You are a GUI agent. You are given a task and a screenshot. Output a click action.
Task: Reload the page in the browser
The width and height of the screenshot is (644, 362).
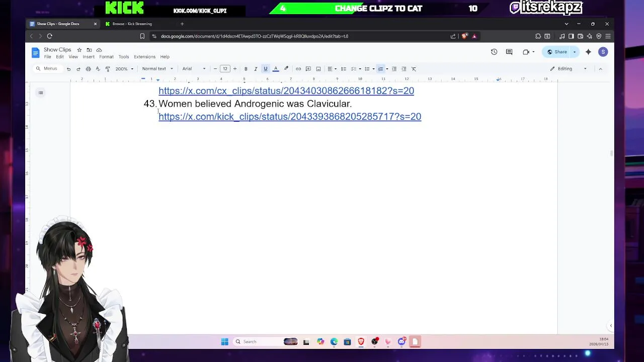coord(49,36)
